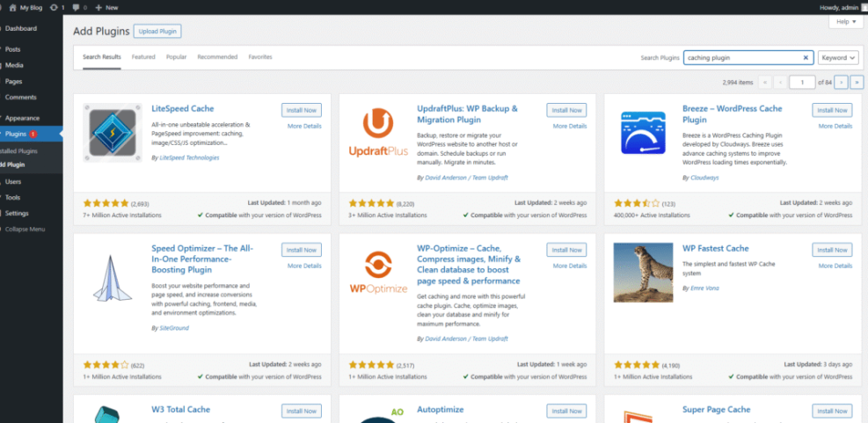Open the Emre Vona author link
The image size is (868, 423).
(x=704, y=288)
